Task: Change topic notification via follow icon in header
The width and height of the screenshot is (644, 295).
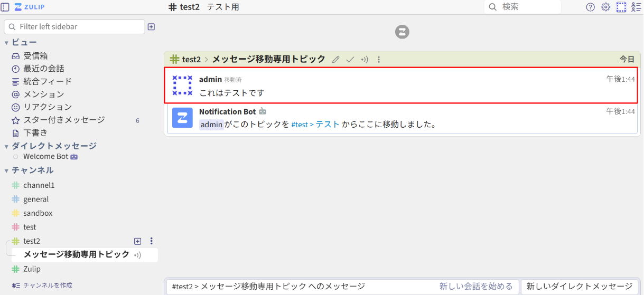Action: (365, 60)
